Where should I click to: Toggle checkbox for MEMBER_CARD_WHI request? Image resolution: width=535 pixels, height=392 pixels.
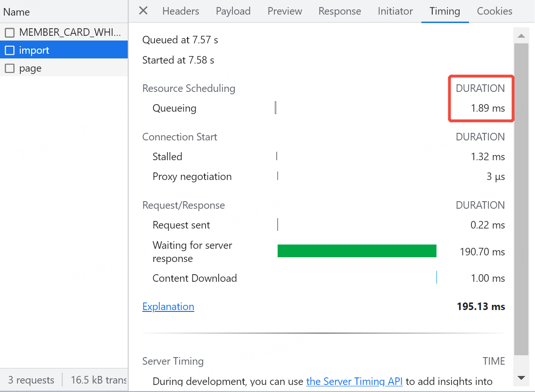point(9,33)
